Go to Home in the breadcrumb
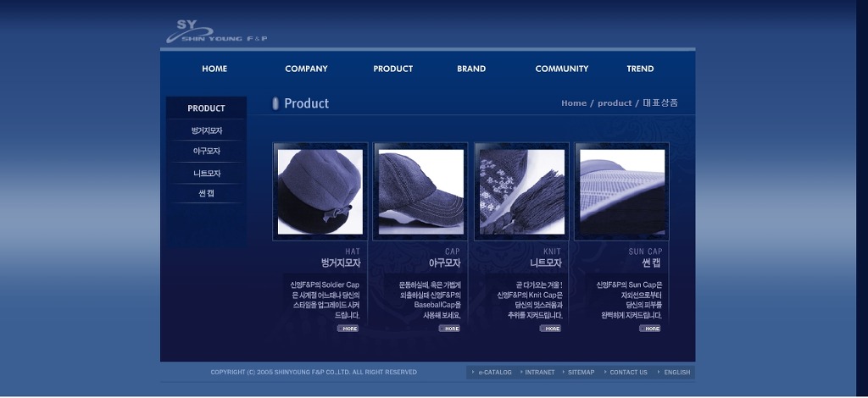 tap(574, 103)
